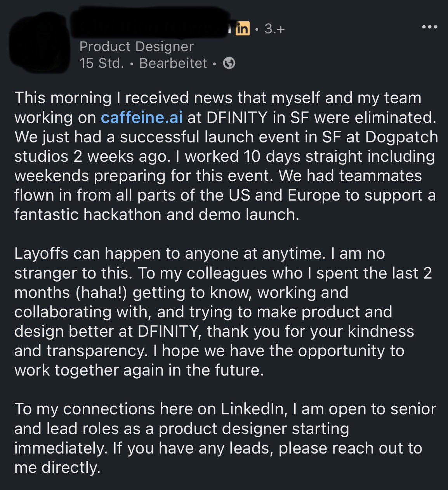Click the word LinkedIn in the last paragraph
448x490 pixels.
(x=252, y=409)
